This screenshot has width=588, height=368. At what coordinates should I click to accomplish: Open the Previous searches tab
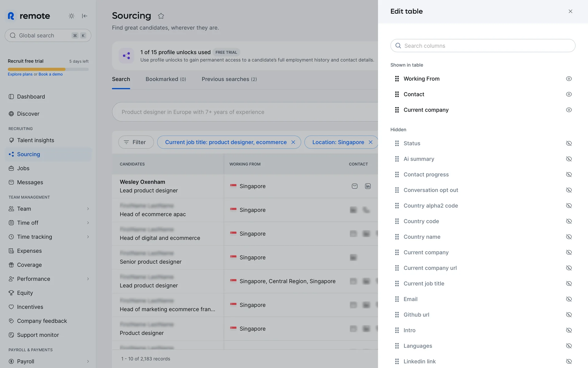click(229, 79)
